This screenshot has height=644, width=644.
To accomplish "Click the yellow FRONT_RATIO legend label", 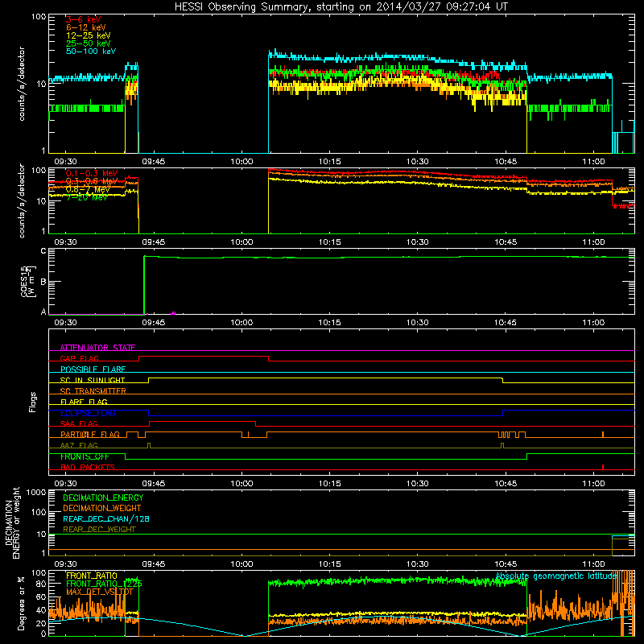I will click(x=92, y=576).
